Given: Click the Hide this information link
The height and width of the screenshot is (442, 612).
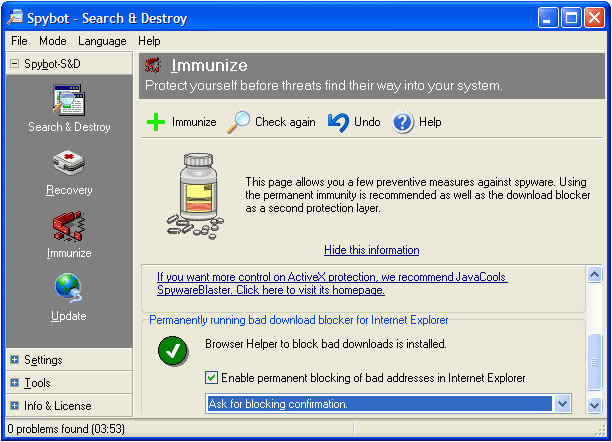Looking at the screenshot, I should [x=372, y=250].
